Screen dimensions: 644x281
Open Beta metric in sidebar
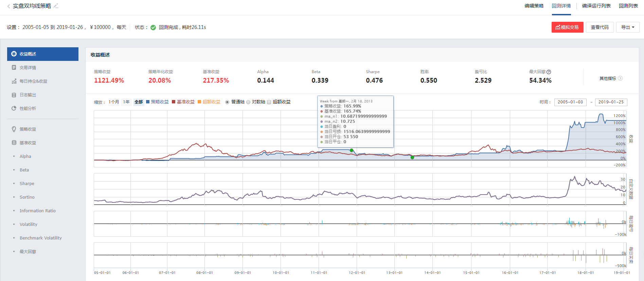(x=24, y=170)
